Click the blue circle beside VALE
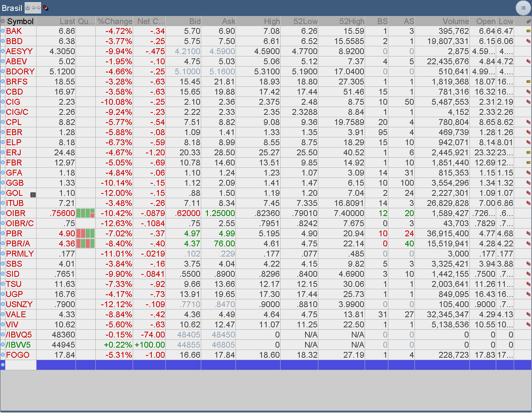Image resolution: width=532 pixels, height=413 pixels. 3,315
